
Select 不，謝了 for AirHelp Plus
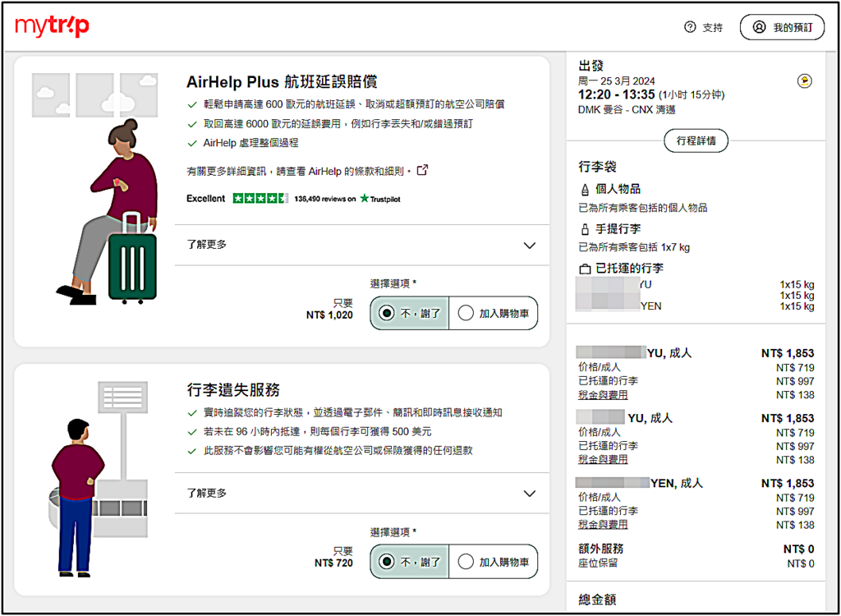click(x=409, y=314)
